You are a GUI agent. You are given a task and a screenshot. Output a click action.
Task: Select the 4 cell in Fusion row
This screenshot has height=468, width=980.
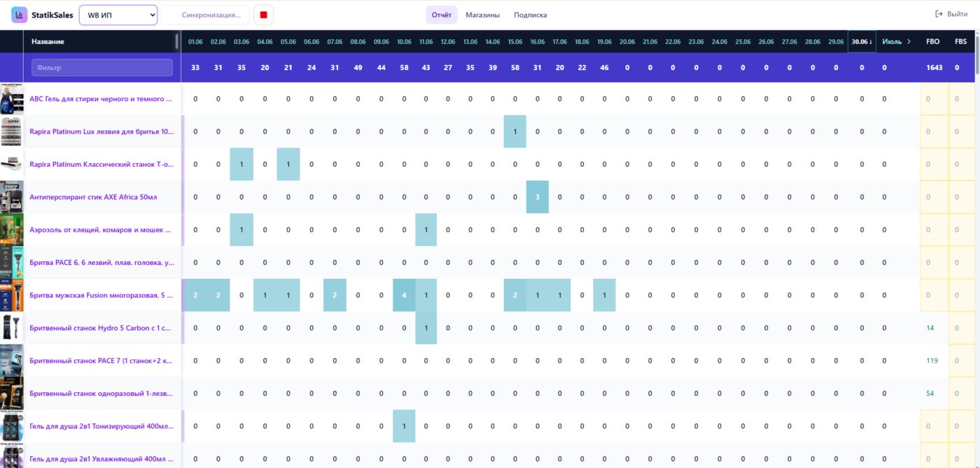click(x=404, y=295)
